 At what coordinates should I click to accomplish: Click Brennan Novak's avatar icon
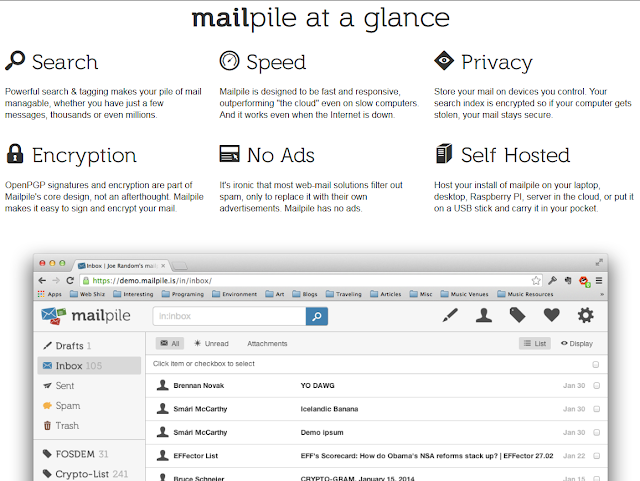[162, 385]
